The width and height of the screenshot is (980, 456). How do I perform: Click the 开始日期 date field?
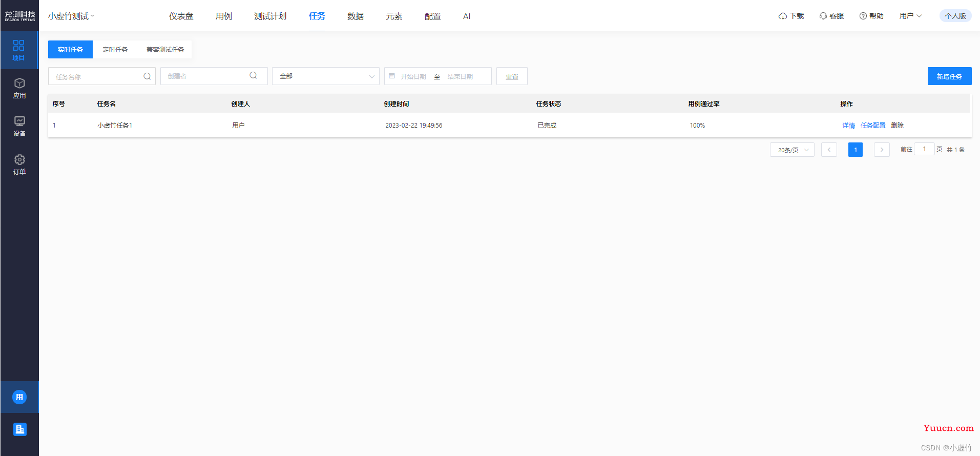point(413,76)
